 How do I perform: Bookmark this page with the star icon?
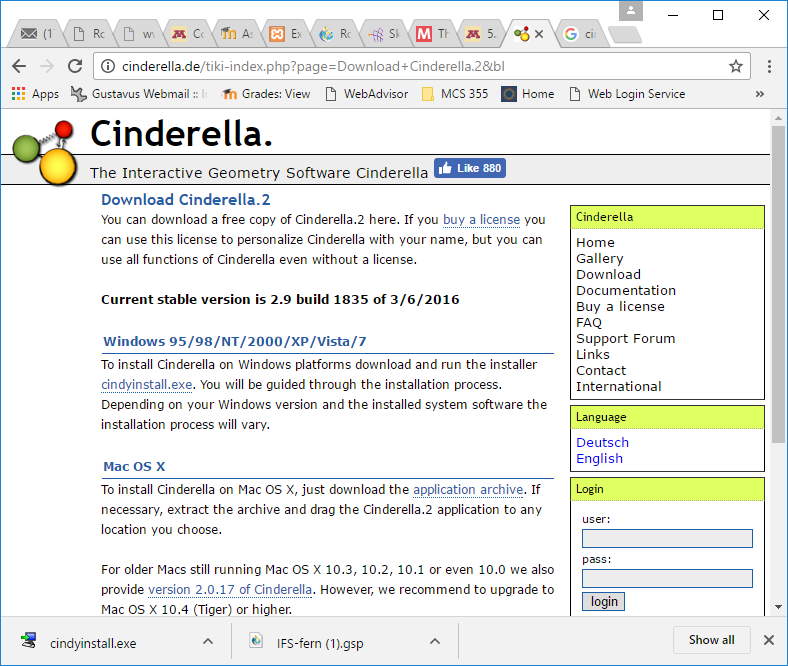coord(736,66)
